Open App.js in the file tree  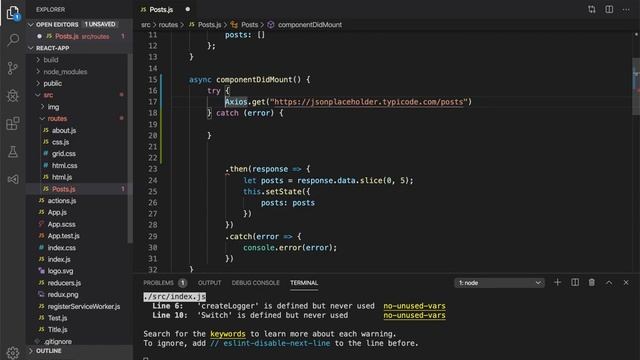(57, 213)
